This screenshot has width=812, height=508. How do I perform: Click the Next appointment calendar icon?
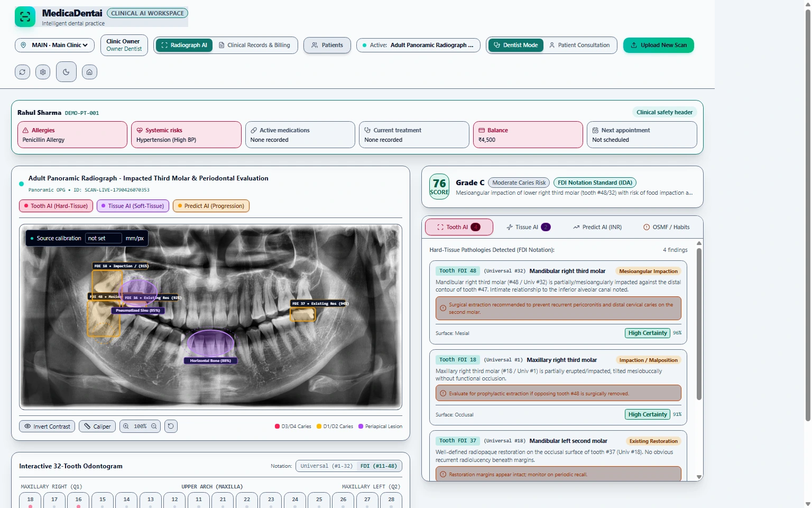coord(595,130)
